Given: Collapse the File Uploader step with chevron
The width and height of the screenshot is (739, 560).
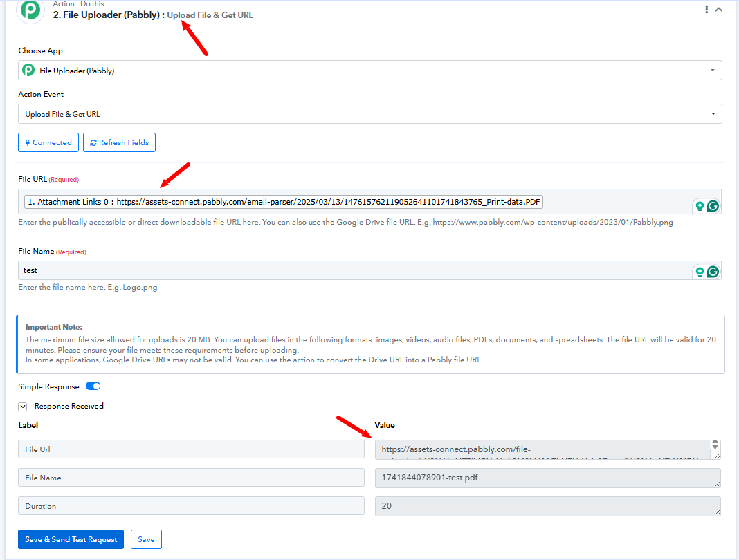Looking at the screenshot, I should tap(719, 10).
